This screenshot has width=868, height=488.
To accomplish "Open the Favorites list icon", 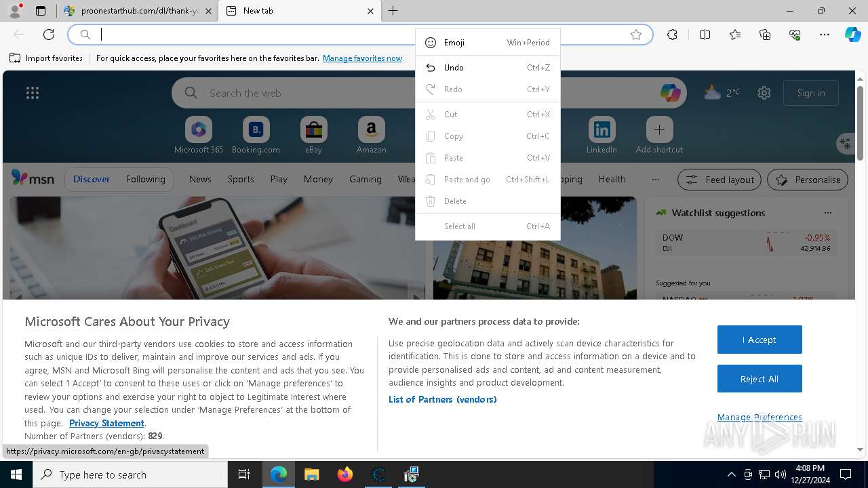I will [735, 35].
